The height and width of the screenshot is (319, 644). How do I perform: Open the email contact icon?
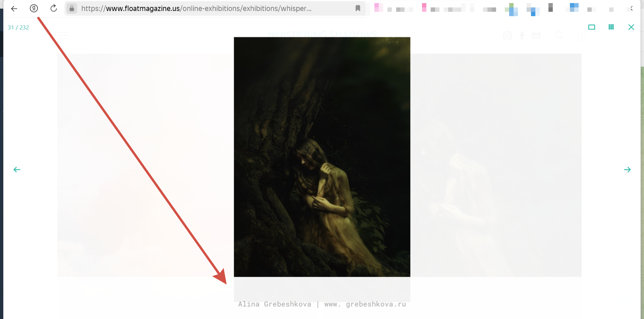coord(536,36)
